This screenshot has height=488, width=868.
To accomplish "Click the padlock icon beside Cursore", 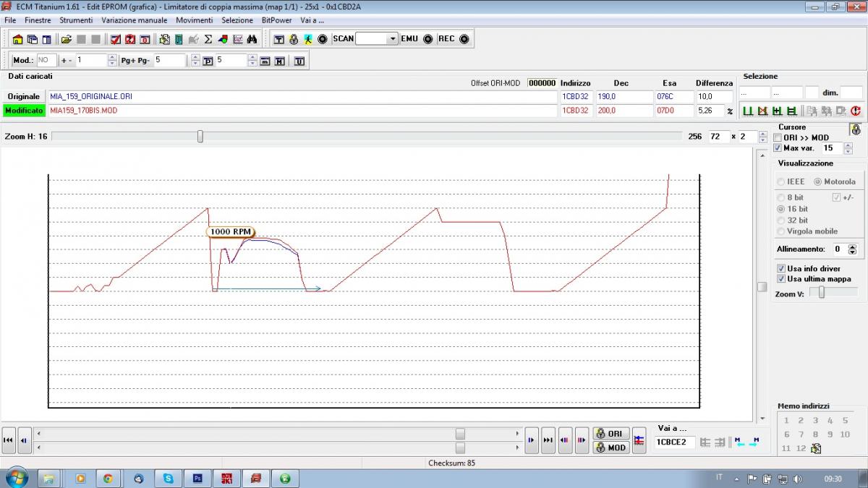I will pos(856,129).
